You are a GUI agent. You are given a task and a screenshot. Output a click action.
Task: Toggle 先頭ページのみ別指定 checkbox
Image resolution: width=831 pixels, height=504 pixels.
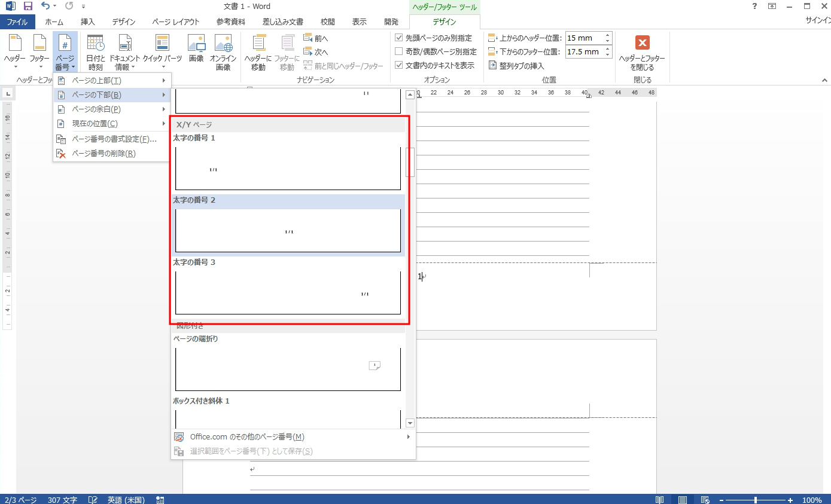pyautogui.click(x=399, y=38)
